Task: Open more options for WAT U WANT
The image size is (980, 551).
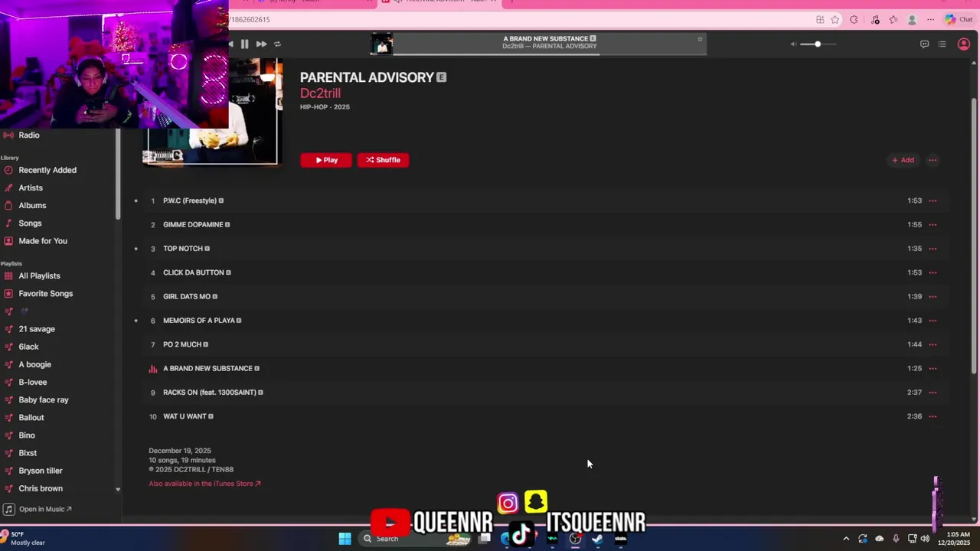Action: (x=933, y=416)
